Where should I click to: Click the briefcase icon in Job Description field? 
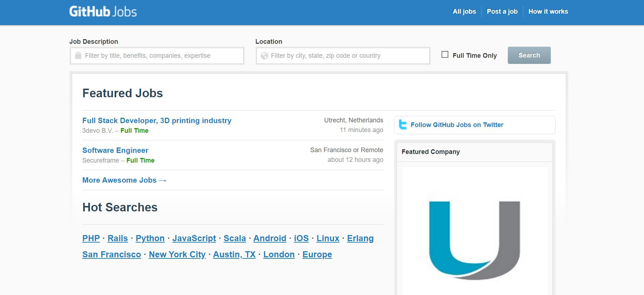(x=78, y=55)
